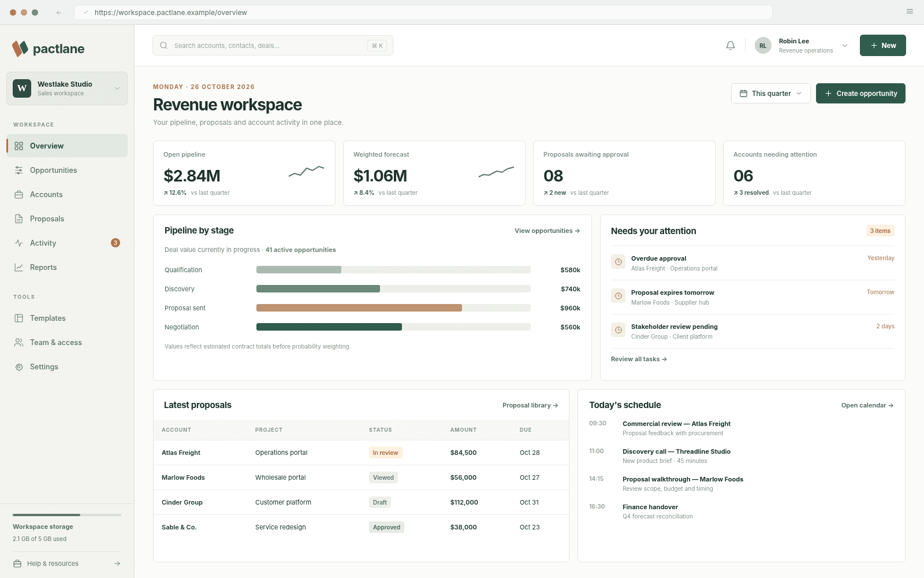This screenshot has width=924, height=578.
Task: Click the clock icon beside Overdue approval
Action: (x=619, y=262)
